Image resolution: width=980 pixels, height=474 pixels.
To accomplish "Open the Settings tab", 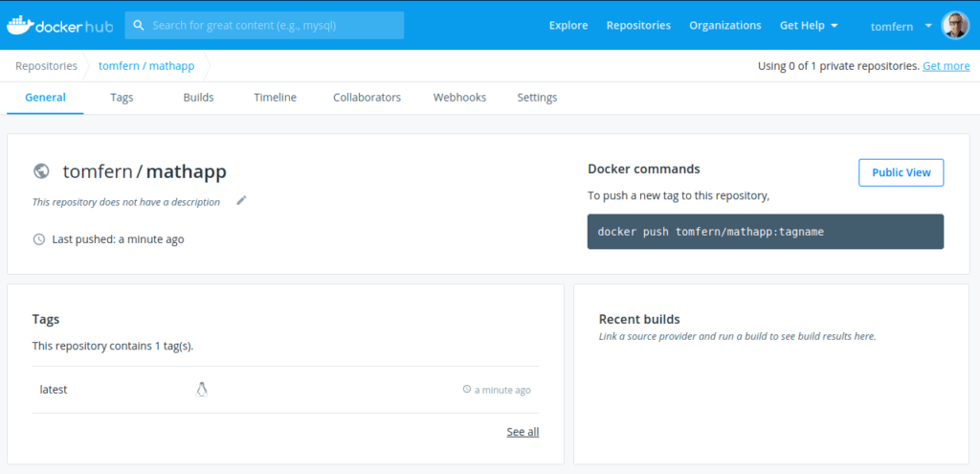I will 537,98.
